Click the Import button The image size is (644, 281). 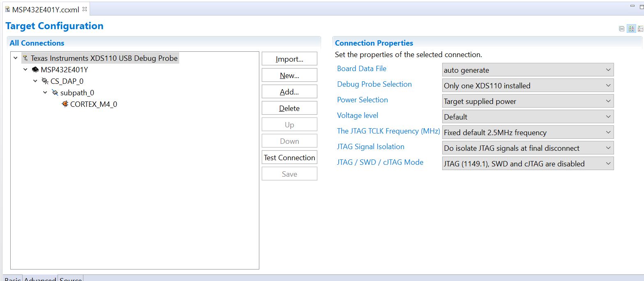tap(289, 58)
